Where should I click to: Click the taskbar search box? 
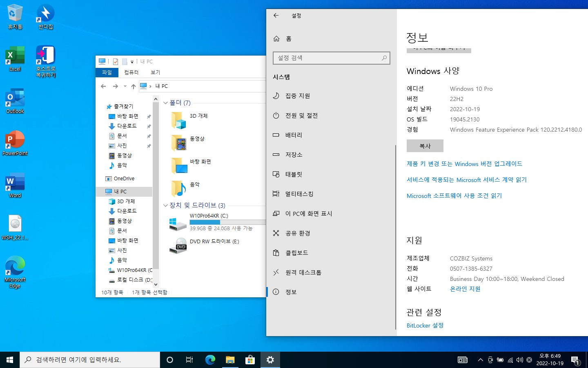(90, 360)
